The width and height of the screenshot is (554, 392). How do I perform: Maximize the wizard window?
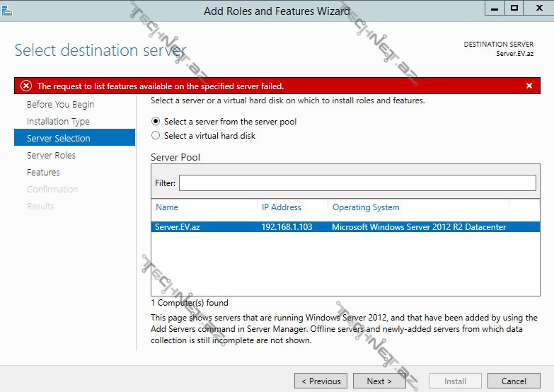[x=514, y=8]
